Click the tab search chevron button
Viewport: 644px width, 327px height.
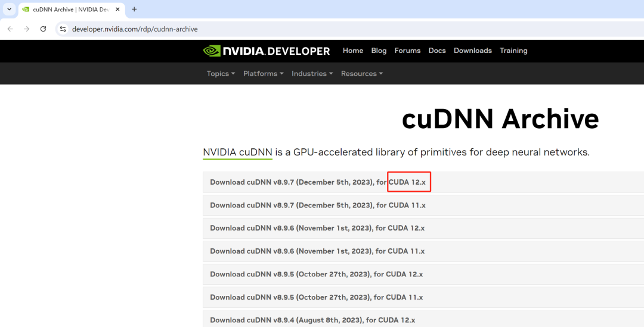[9, 9]
